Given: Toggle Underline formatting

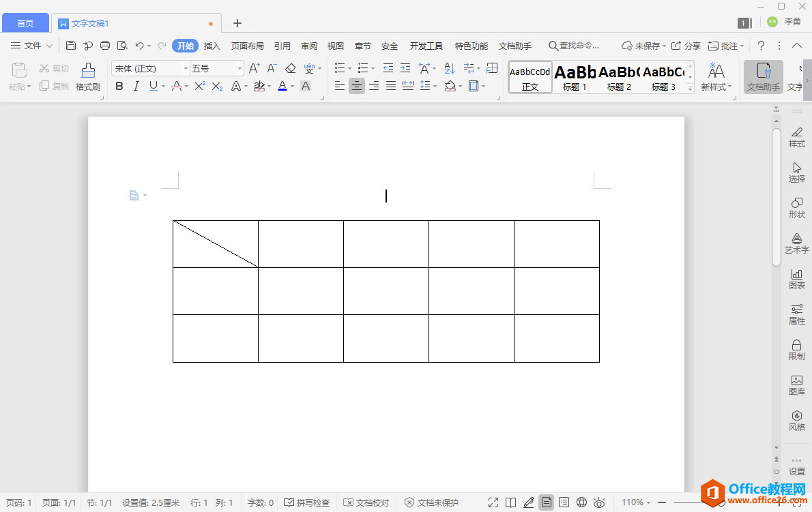Looking at the screenshot, I should (x=154, y=86).
